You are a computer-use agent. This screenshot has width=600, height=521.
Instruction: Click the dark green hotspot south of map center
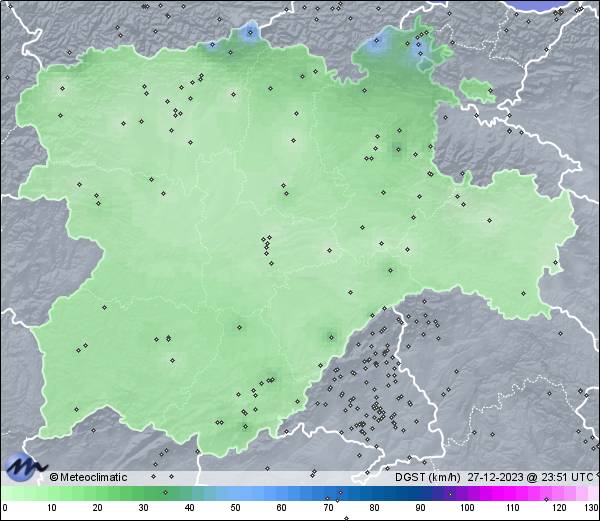329,335
